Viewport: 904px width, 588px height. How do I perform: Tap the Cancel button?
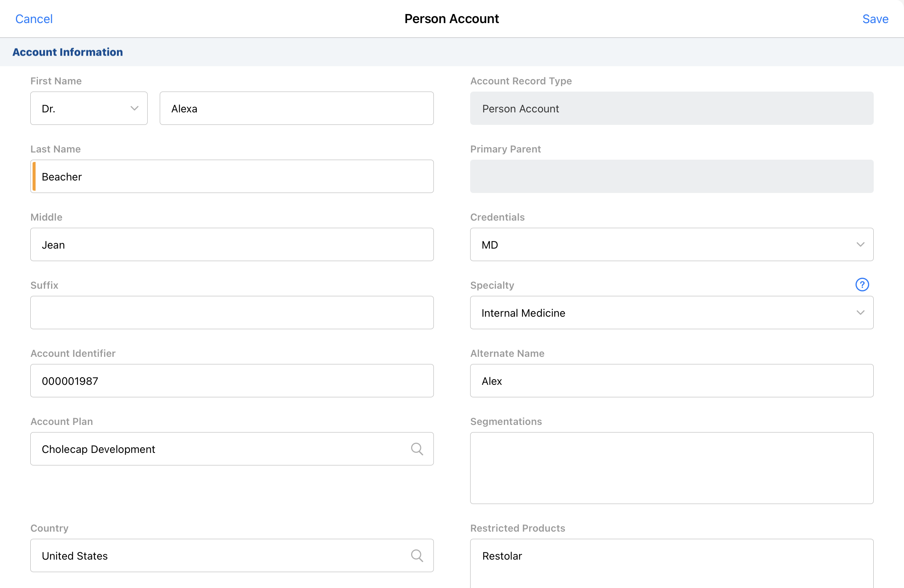[34, 19]
